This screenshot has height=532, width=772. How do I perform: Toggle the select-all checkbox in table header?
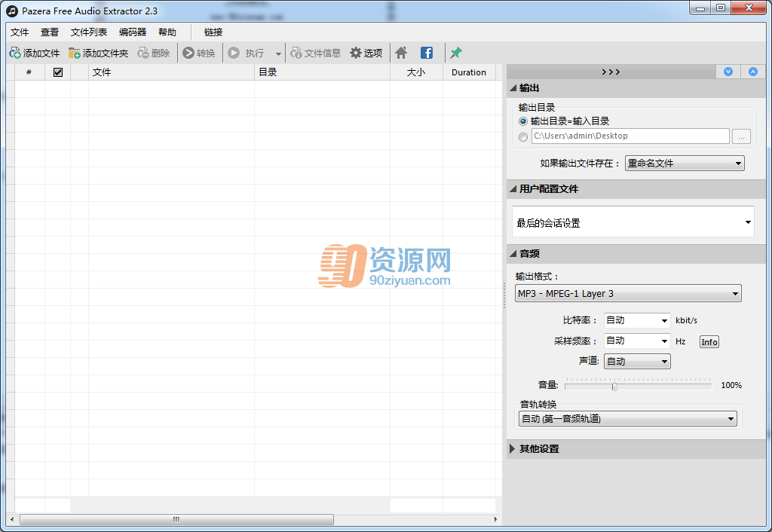(x=57, y=72)
